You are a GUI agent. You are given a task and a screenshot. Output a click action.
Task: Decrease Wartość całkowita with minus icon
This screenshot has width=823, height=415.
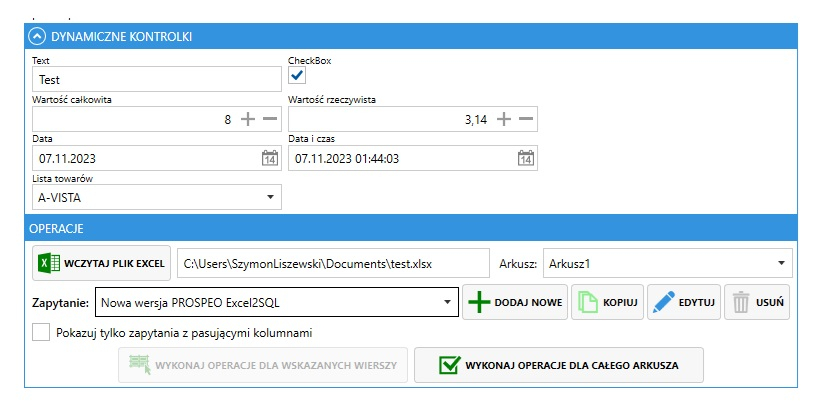click(x=270, y=119)
